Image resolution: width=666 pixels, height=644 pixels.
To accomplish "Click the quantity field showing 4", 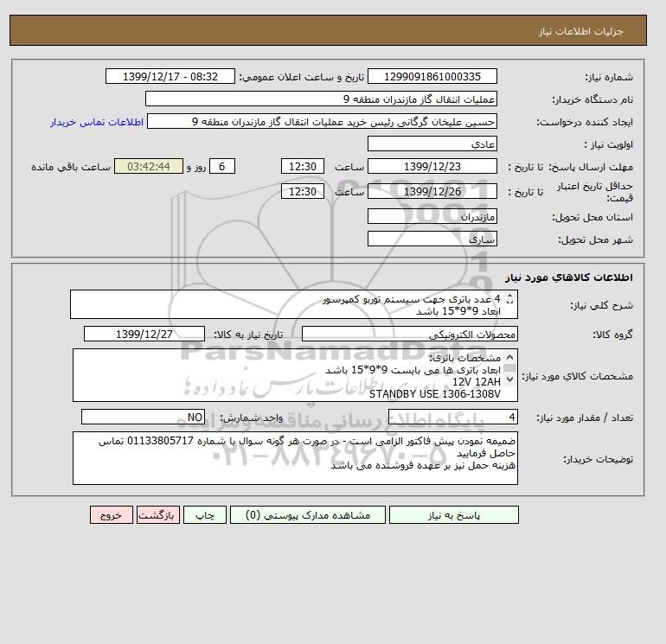I will [452, 417].
